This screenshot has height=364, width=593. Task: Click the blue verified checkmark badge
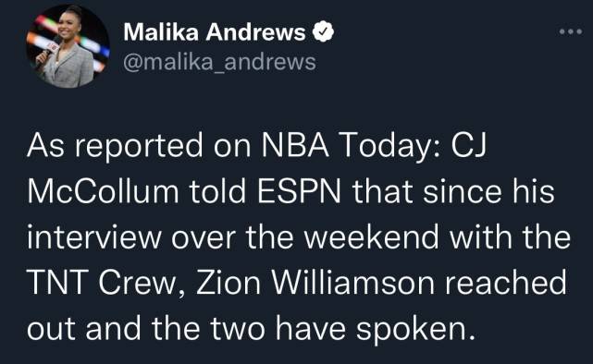323,31
